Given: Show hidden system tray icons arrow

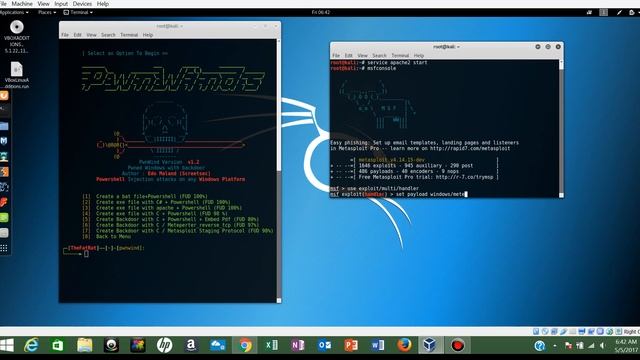Looking at the screenshot, I should pyautogui.click(x=555, y=346).
